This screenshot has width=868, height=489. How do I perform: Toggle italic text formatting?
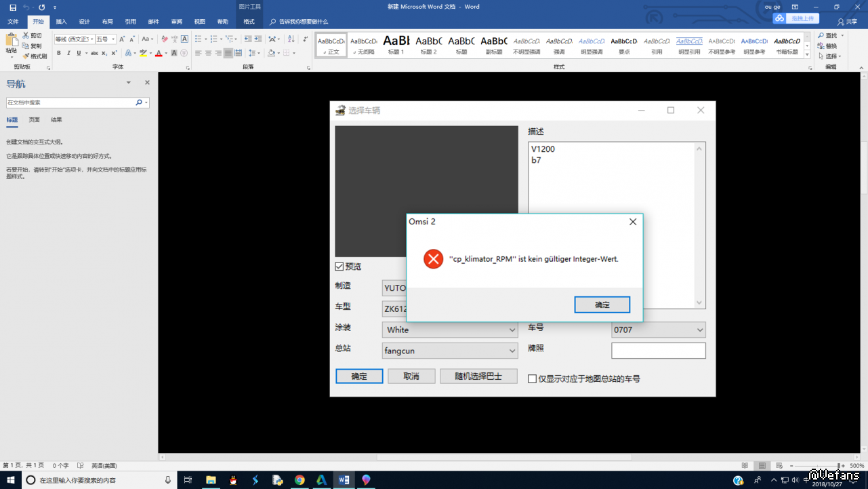[x=68, y=53]
